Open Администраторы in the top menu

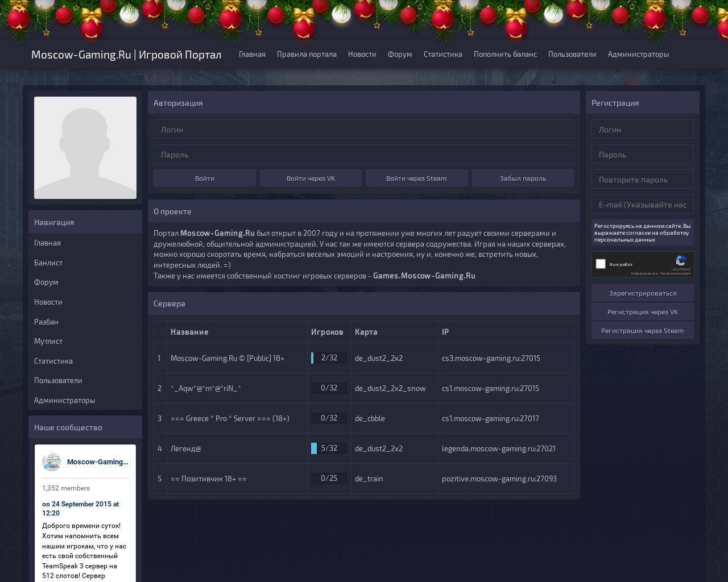638,54
